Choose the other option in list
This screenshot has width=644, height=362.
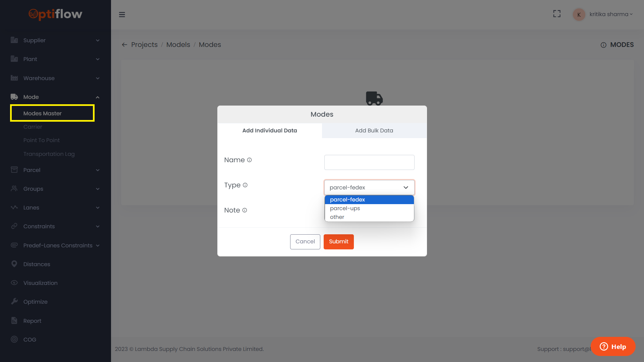click(x=337, y=217)
